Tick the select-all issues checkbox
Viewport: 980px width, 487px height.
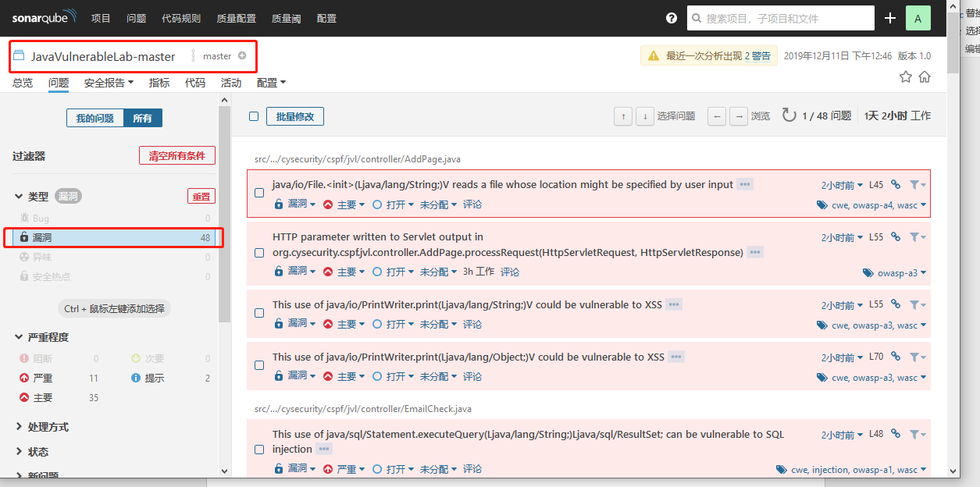253,115
